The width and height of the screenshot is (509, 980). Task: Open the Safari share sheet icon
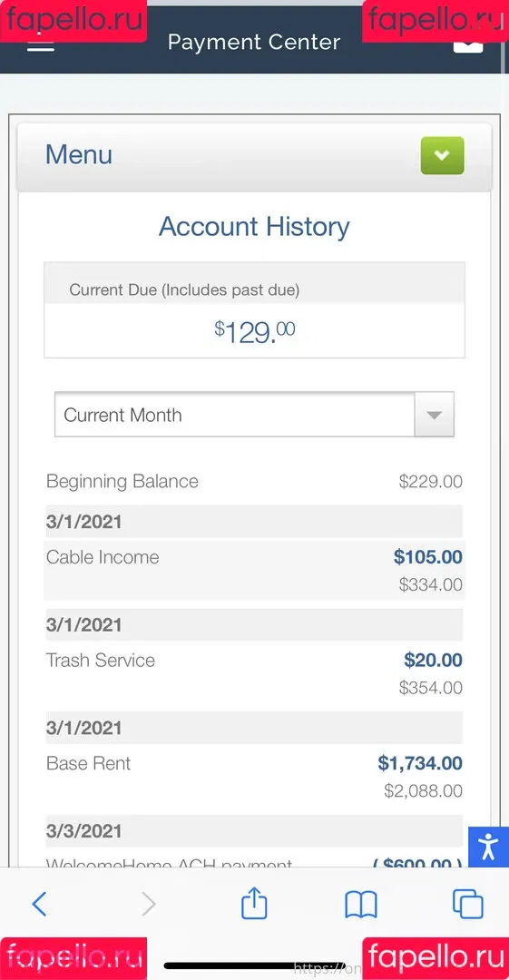point(254,904)
